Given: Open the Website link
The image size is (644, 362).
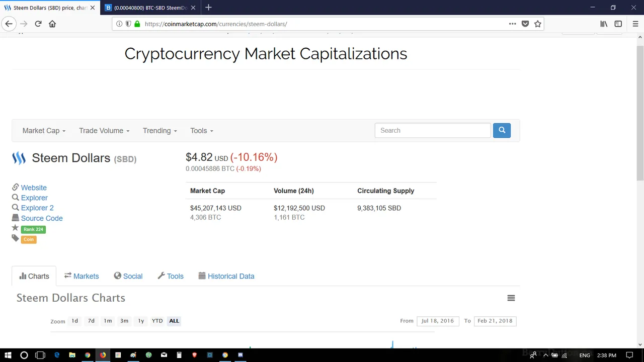Looking at the screenshot, I should pos(34,188).
